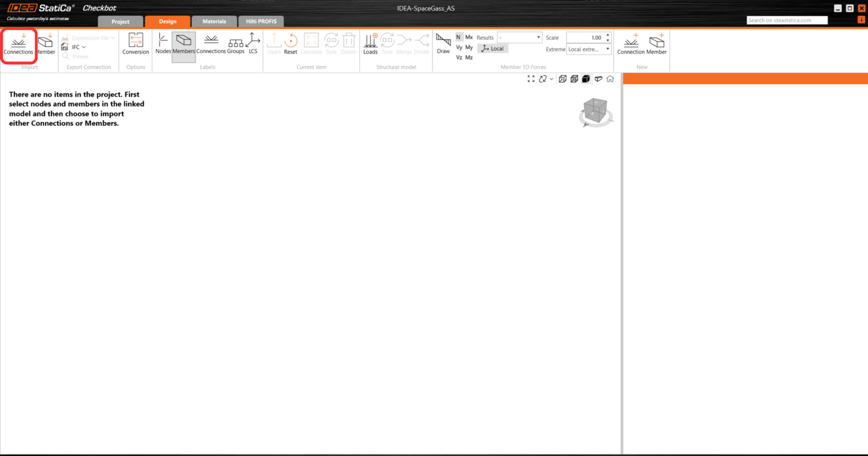Click the rotate view icon
868x456 pixels.
point(542,79)
